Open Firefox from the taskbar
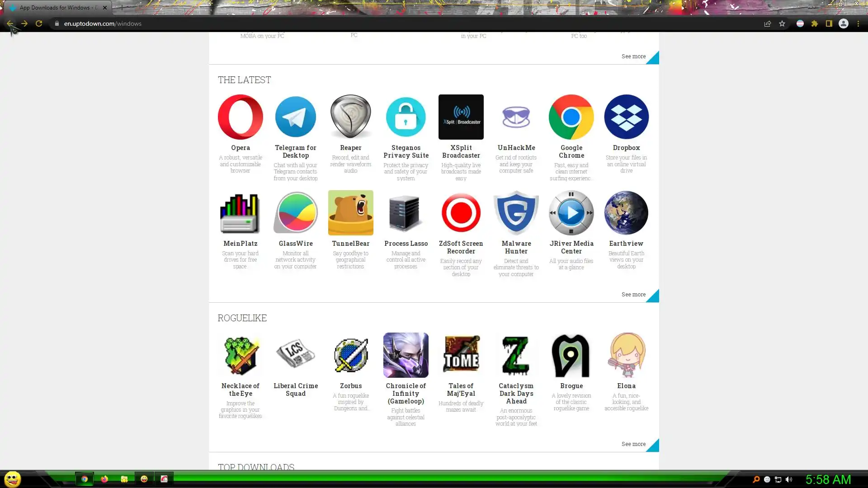The image size is (868, 488). 104,479
